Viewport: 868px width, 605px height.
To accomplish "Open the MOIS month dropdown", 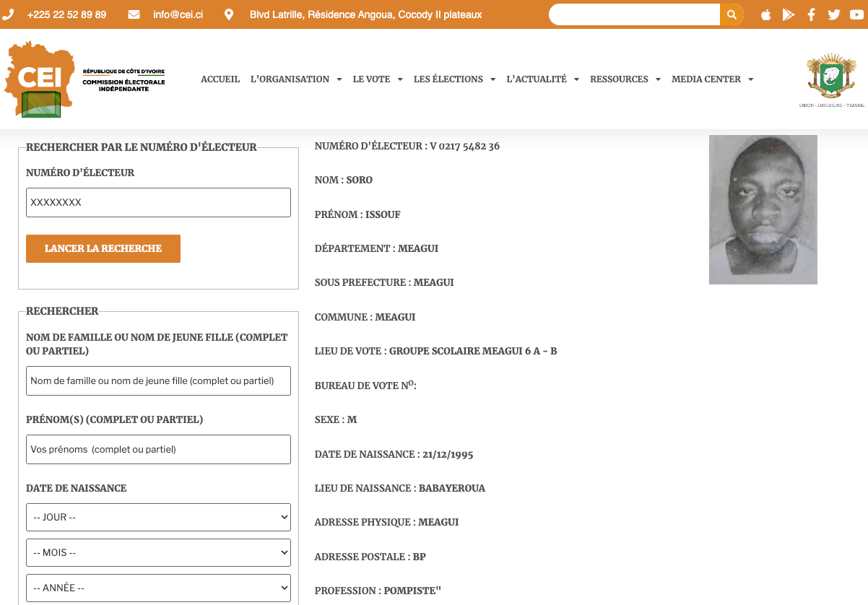I will point(158,552).
